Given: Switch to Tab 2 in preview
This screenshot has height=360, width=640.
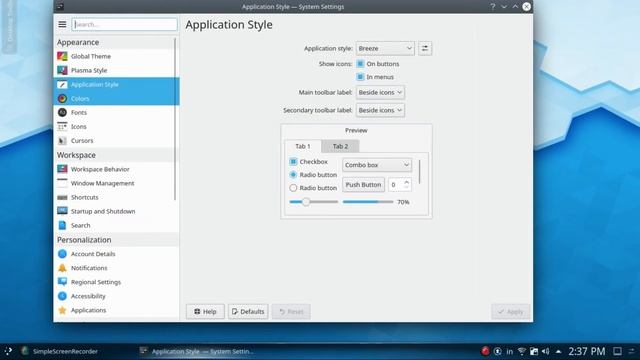Looking at the screenshot, I should click(340, 146).
